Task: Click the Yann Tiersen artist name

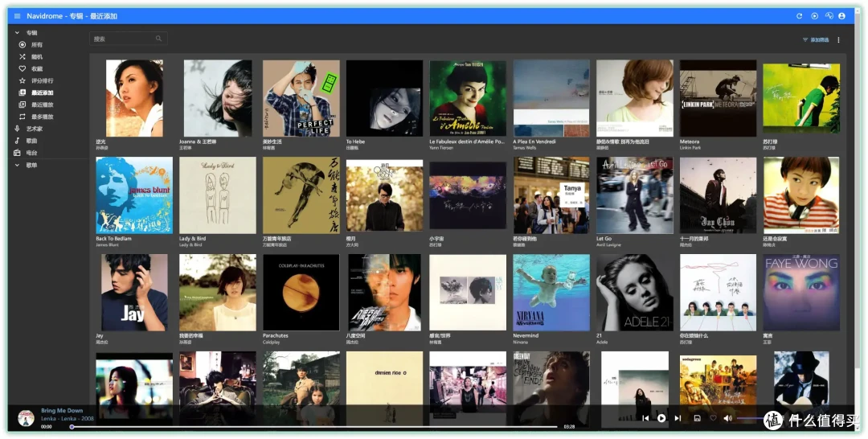Action: point(441,148)
